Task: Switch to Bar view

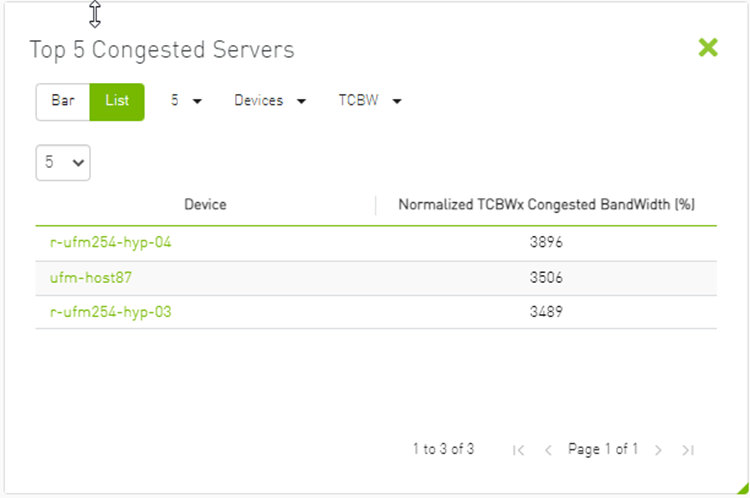Action: 63,101
